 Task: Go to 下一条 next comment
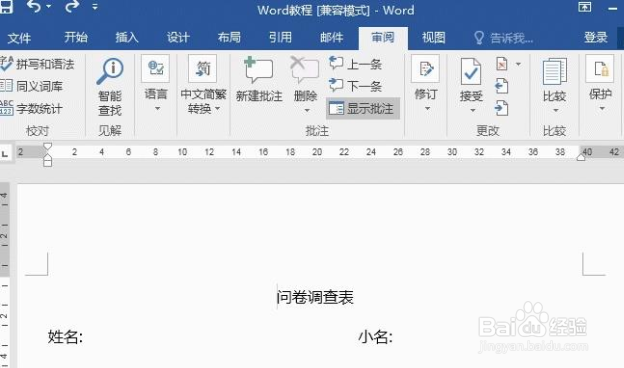coord(355,86)
